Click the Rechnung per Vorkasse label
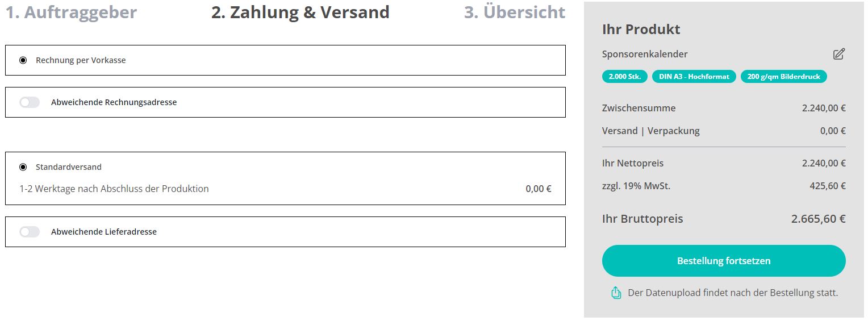 (81, 60)
